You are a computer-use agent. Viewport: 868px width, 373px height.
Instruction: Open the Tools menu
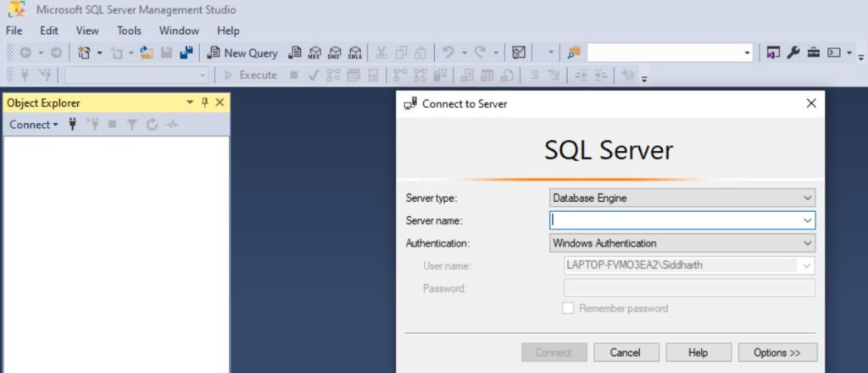[x=129, y=31]
